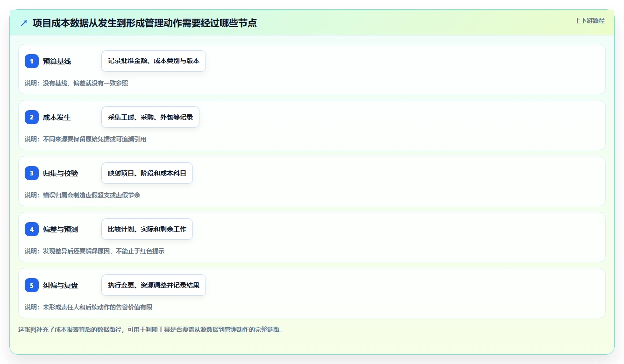Click the 偏差与预测 step label

tap(61, 230)
